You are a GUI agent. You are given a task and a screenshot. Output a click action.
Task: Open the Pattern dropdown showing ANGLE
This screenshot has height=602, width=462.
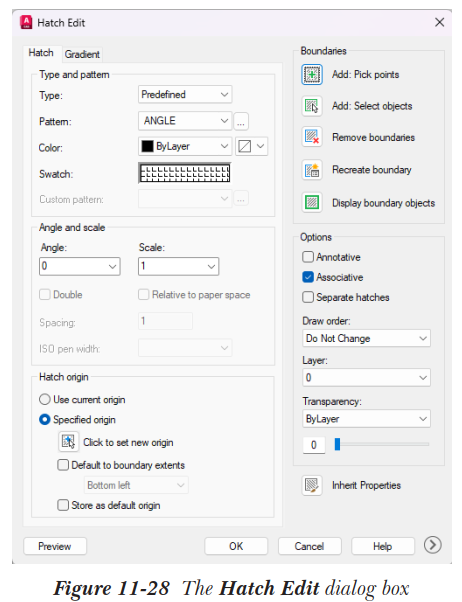click(185, 121)
